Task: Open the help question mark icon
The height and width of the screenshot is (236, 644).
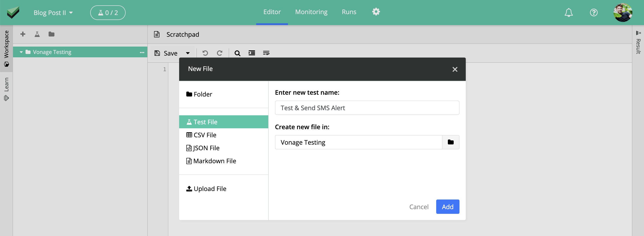Action: [593, 13]
